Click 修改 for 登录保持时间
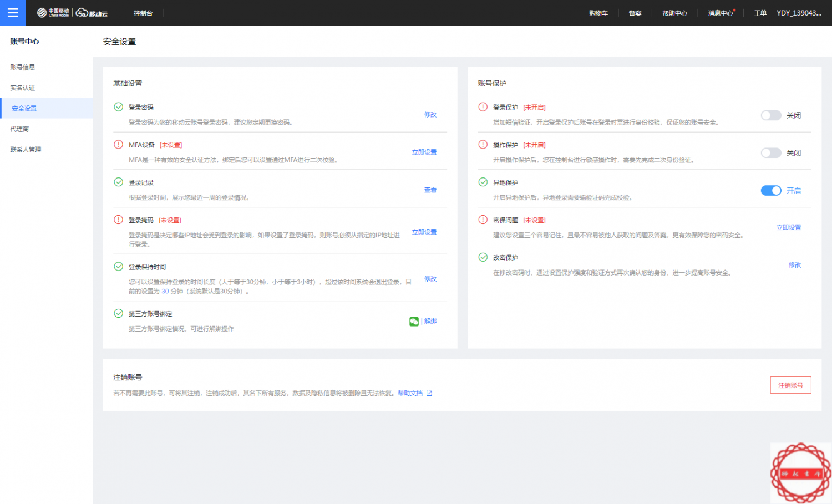 [430, 279]
